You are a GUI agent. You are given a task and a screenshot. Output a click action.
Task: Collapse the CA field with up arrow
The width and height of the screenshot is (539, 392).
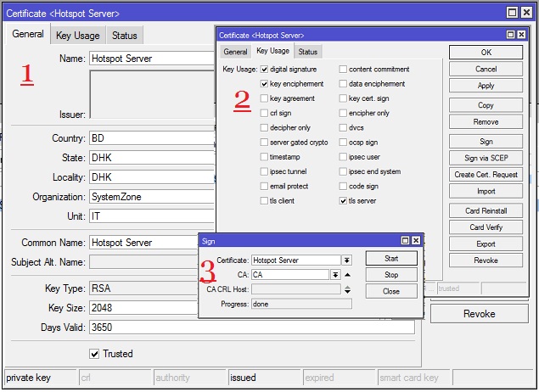coord(347,275)
